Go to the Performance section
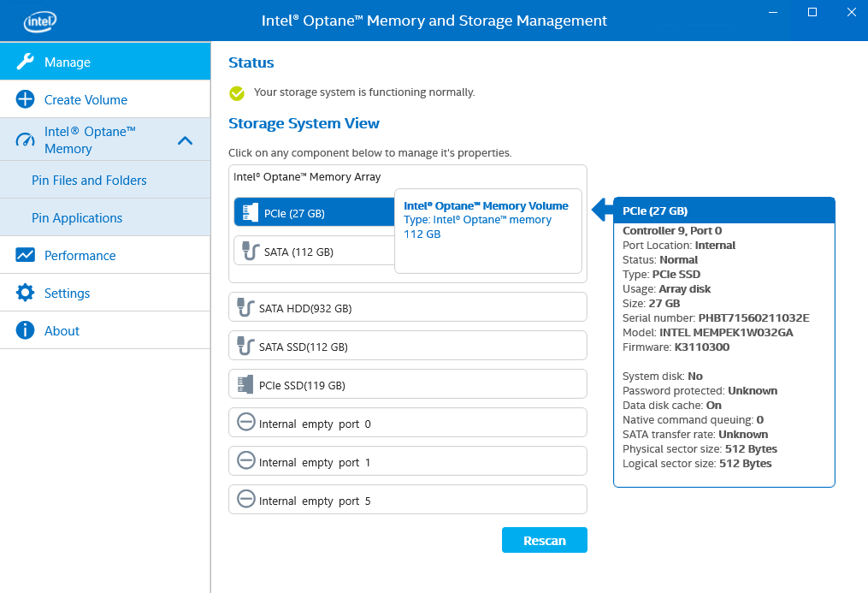Image resolution: width=868 pixels, height=593 pixels. [80, 255]
